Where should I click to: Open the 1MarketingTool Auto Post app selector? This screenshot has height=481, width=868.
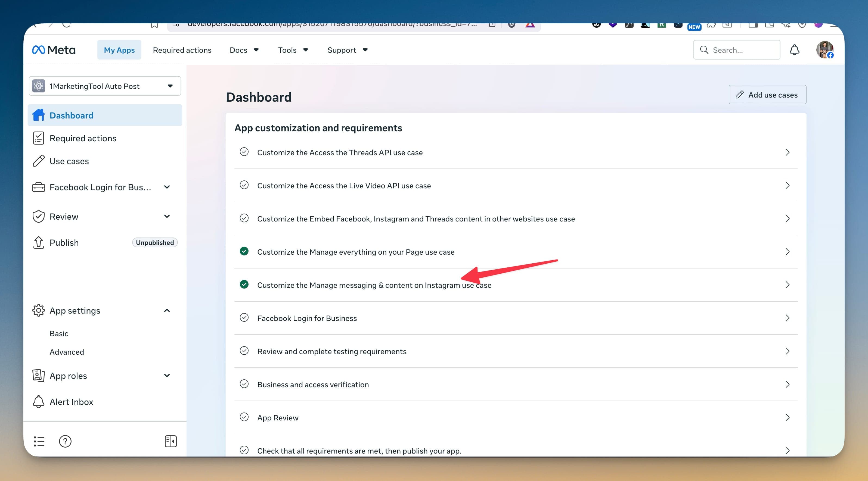pyautogui.click(x=105, y=86)
